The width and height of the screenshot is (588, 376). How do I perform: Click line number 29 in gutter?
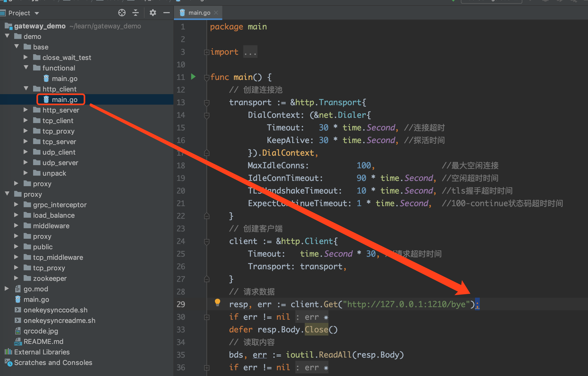click(181, 304)
